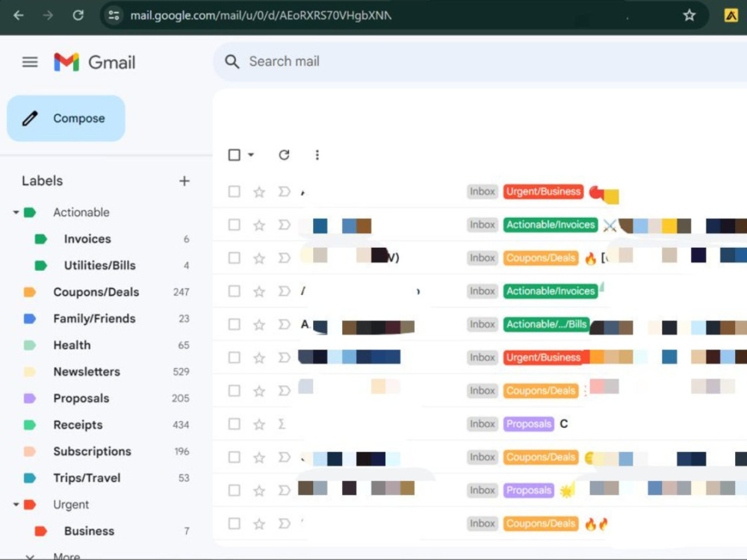Click the Urgent parent label

(x=71, y=504)
